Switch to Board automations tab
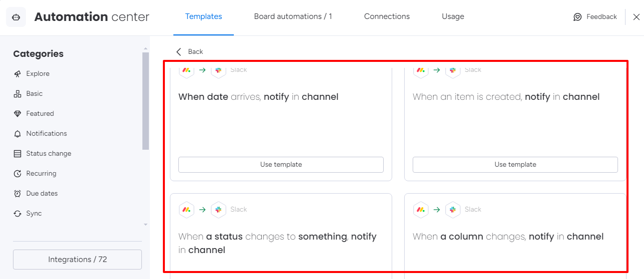This screenshot has width=644, height=279. click(293, 16)
